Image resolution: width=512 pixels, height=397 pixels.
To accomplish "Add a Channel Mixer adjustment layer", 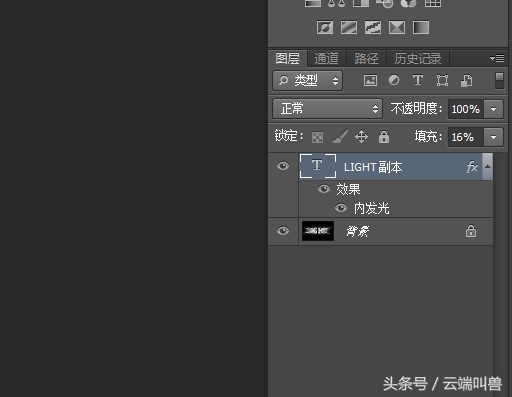I will coord(408,3).
